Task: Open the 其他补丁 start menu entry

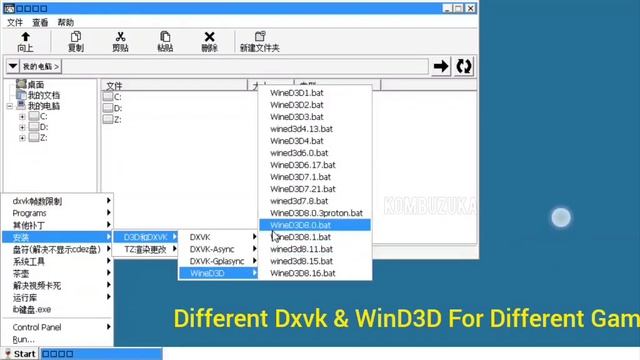Action: click(x=57, y=225)
